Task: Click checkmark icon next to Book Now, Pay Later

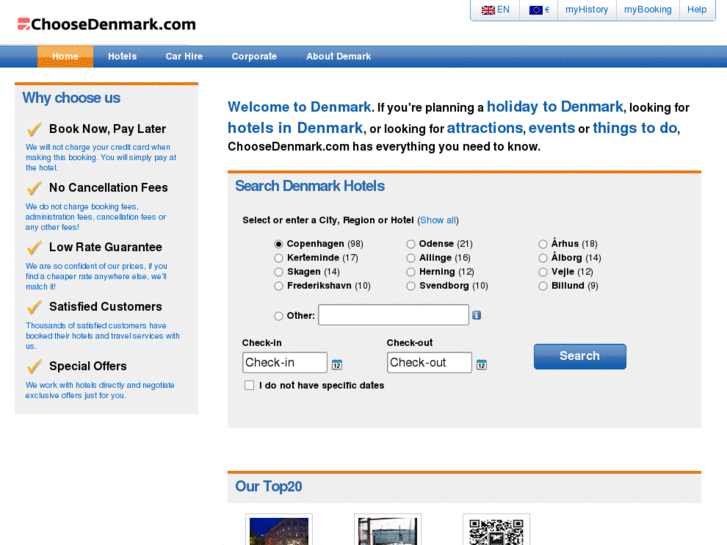Action: pos(34,129)
